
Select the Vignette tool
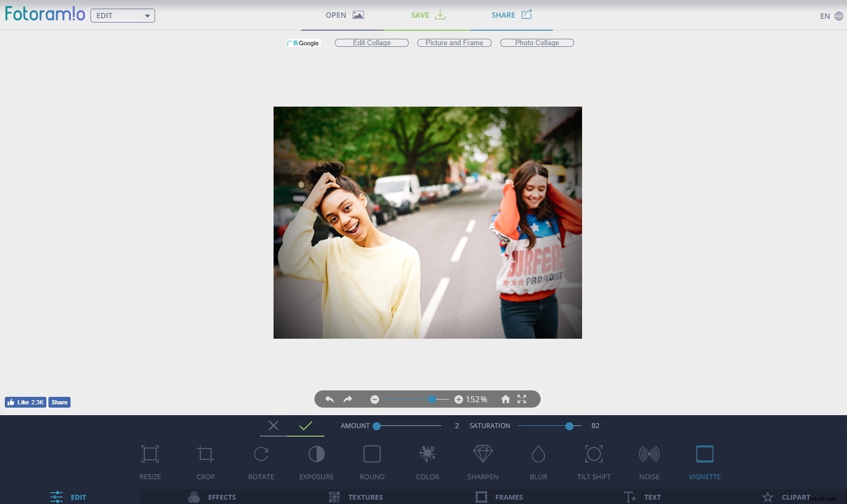(x=705, y=461)
